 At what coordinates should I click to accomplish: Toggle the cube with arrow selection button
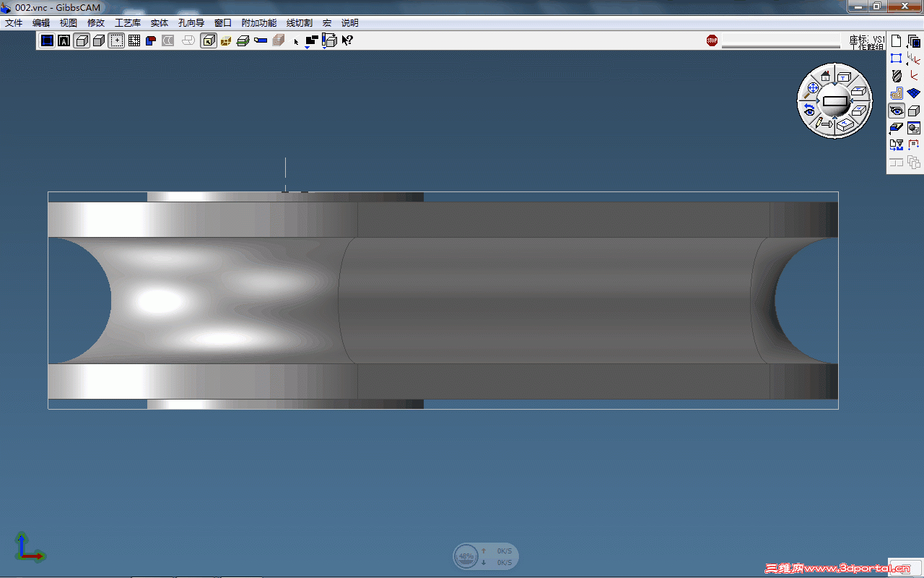[209, 40]
